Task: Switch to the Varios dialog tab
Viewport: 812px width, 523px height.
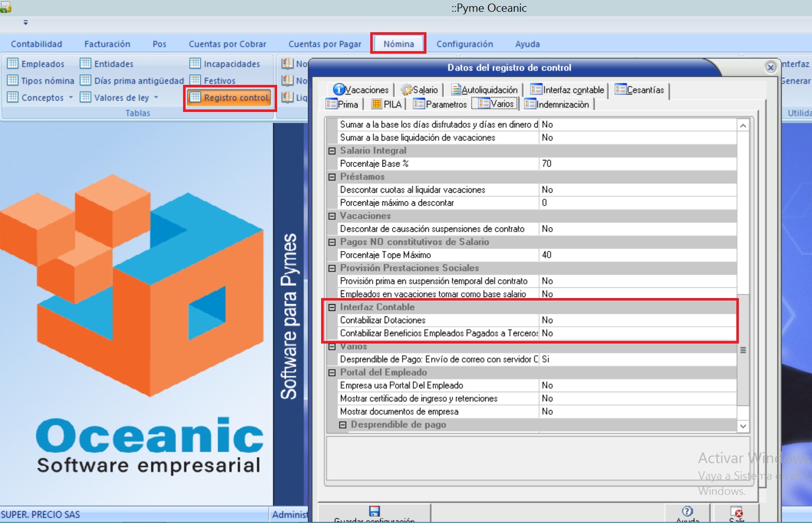Action: pyautogui.click(x=495, y=104)
